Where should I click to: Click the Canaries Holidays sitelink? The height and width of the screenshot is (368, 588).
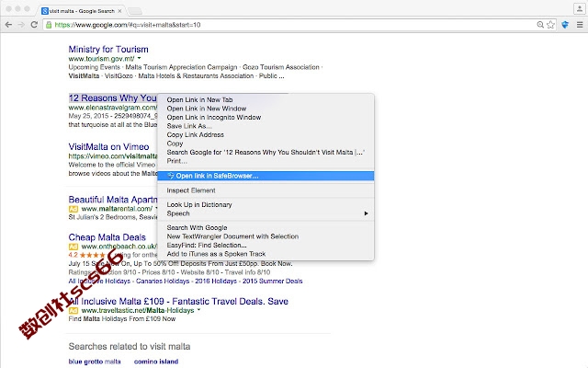(x=163, y=282)
